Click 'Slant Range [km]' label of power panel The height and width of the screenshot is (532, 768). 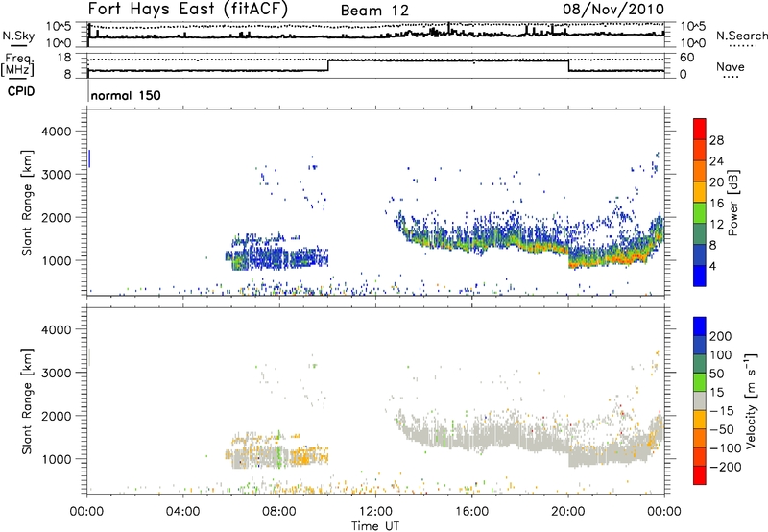27,203
